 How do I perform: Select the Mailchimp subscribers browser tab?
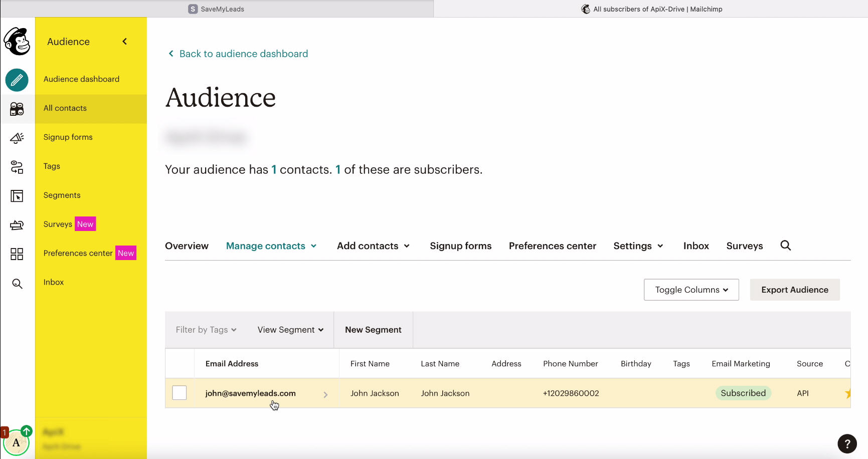(651, 9)
